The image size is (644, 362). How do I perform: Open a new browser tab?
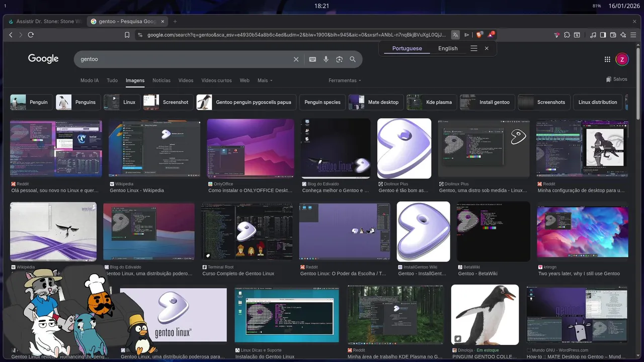(175, 22)
